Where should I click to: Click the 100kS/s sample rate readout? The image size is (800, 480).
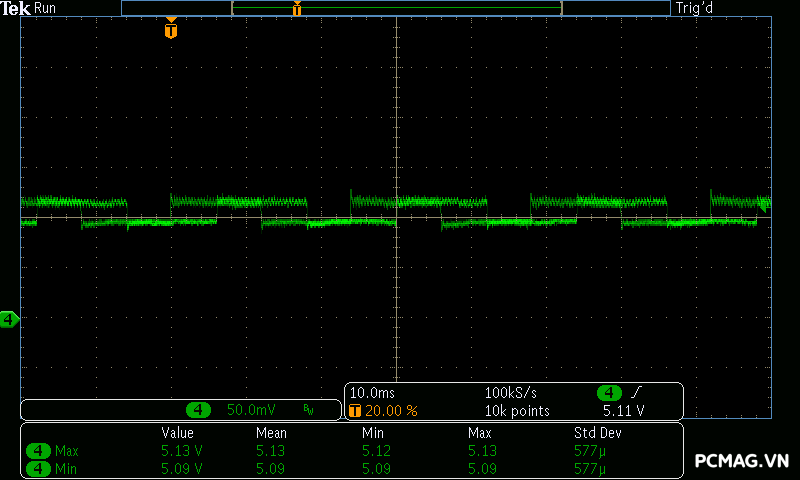517,393
